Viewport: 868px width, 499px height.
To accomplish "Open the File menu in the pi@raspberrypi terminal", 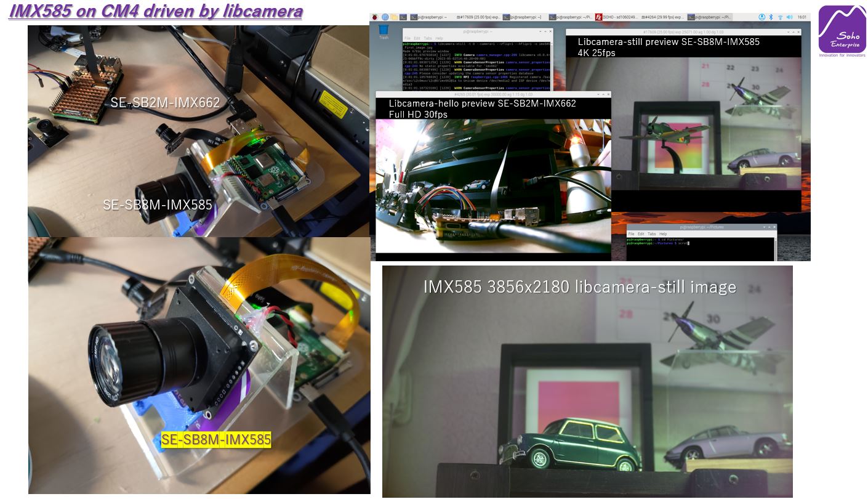I will [408, 38].
